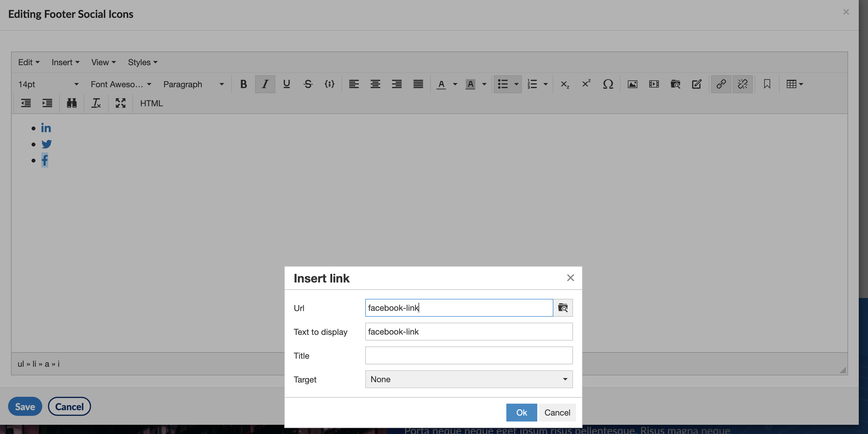Open find and replace with the binoculars icon
The width and height of the screenshot is (868, 434).
pos(71,104)
